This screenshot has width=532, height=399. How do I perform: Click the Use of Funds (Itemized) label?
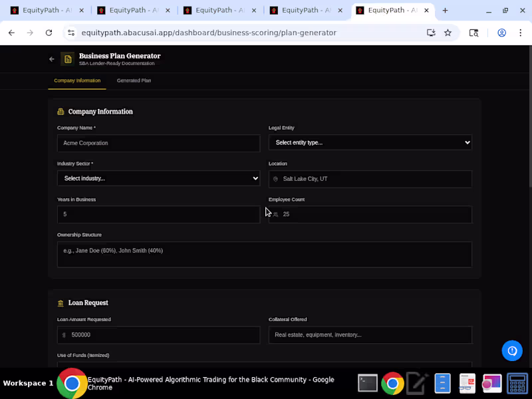coord(83,355)
